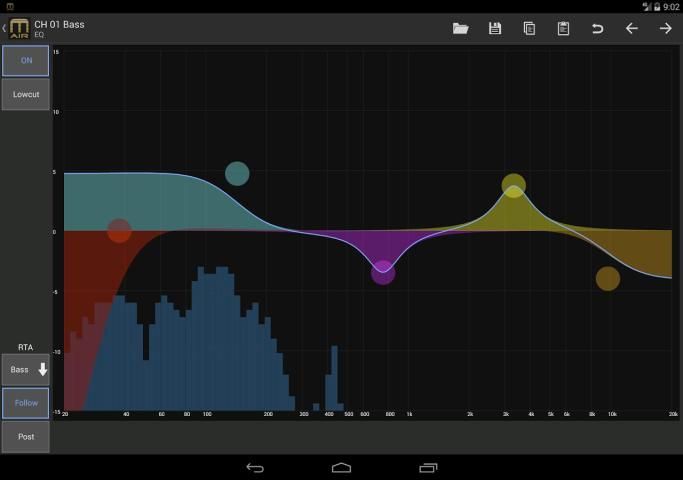Open the RTA source dropdown showing Bass

click(x=25, y=369)
